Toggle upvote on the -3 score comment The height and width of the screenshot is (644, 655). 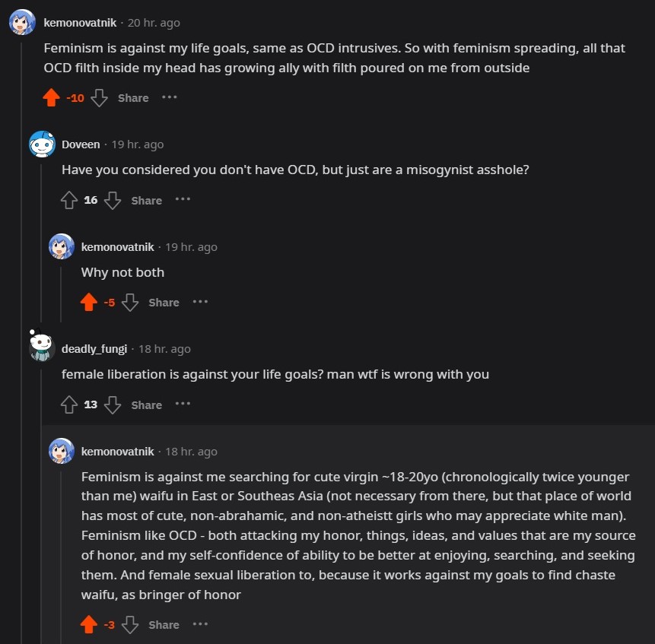pyautogui.click(x=88, y=624)
